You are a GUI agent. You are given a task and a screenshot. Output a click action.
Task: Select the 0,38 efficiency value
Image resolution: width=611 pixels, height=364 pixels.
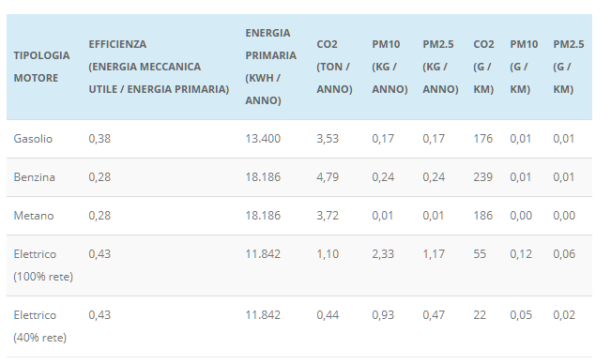pyautogui.click(x=99, y=139)
